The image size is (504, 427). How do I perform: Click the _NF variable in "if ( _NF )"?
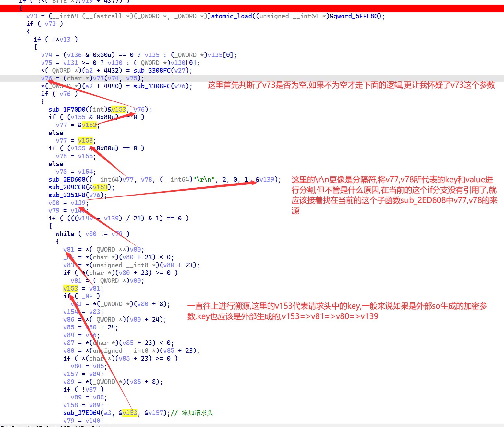(87, 296)
